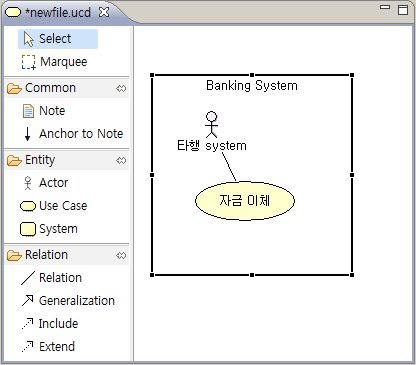Select the 타행 system actor figure

[x=211, y=125]
